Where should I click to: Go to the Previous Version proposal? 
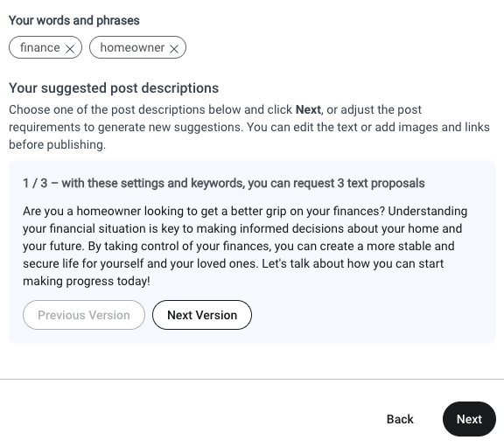coord(84,315)
